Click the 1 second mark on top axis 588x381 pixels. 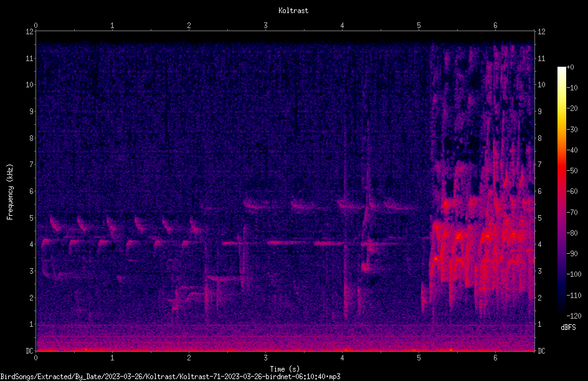point(112,26)
